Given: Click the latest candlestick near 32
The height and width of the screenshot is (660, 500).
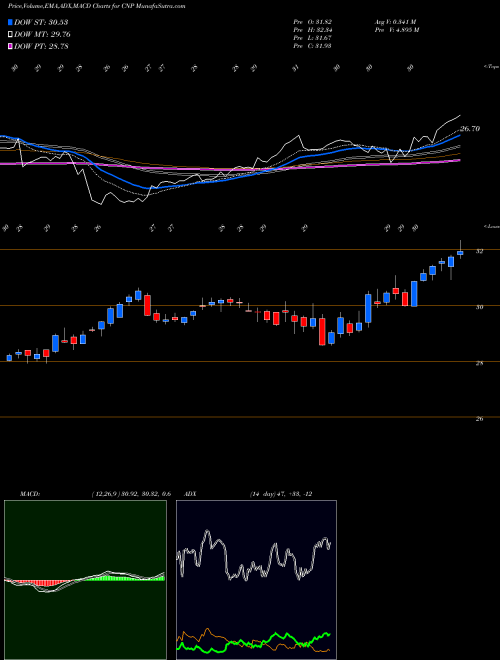Looking at the screenshot, I should tap(460, 253).
